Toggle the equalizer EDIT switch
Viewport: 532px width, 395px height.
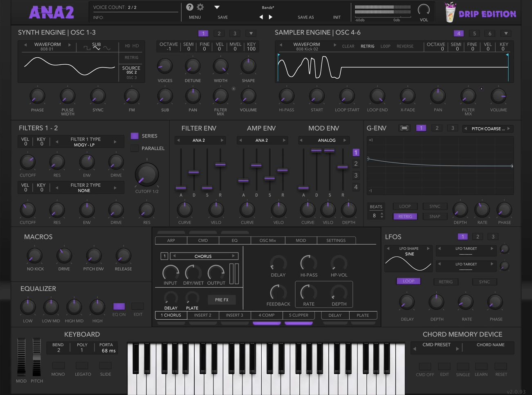click(x=138, y=306)
